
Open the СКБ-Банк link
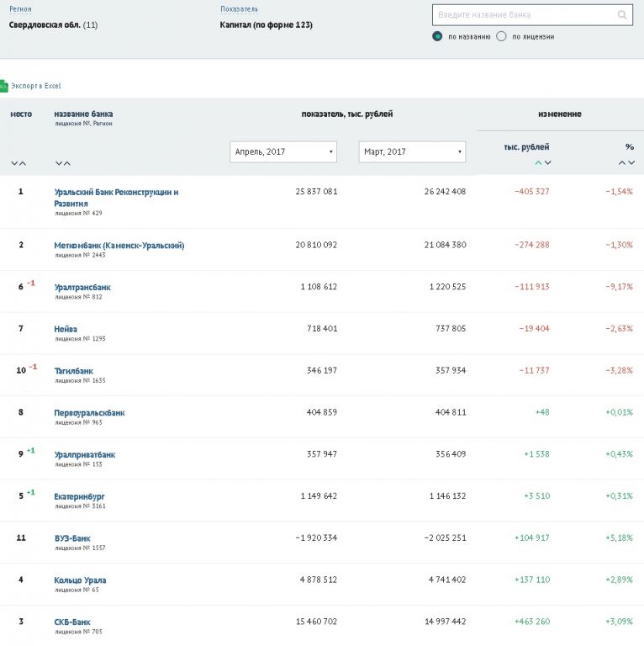(x=72, y=622)
